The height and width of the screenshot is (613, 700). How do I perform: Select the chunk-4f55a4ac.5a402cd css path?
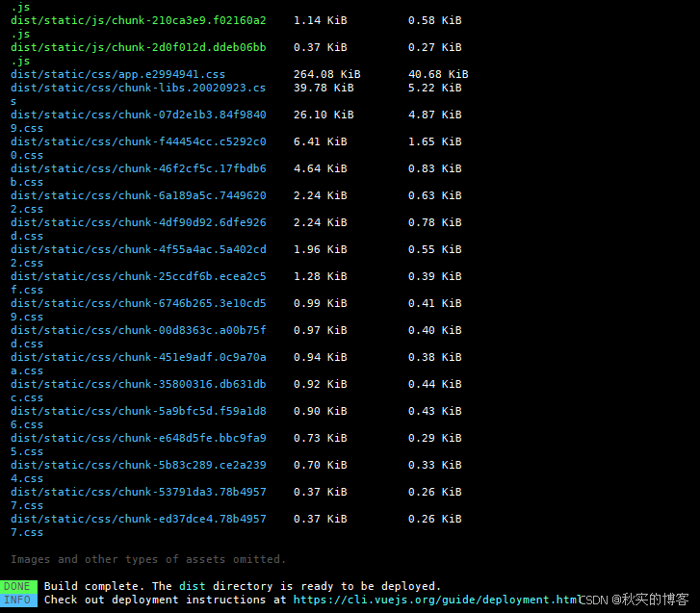(x=139, y=249)
